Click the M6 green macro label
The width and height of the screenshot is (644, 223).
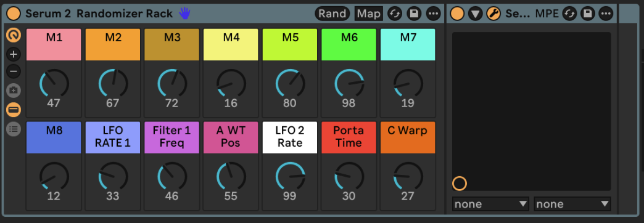(349, 44)
